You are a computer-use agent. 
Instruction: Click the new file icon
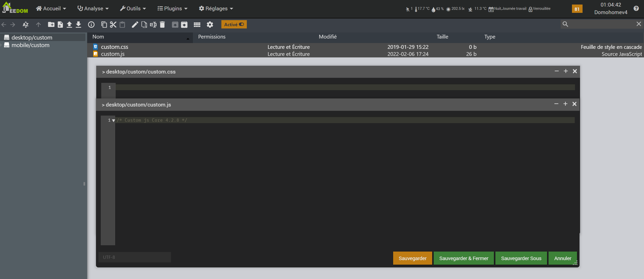pos(60,24)
